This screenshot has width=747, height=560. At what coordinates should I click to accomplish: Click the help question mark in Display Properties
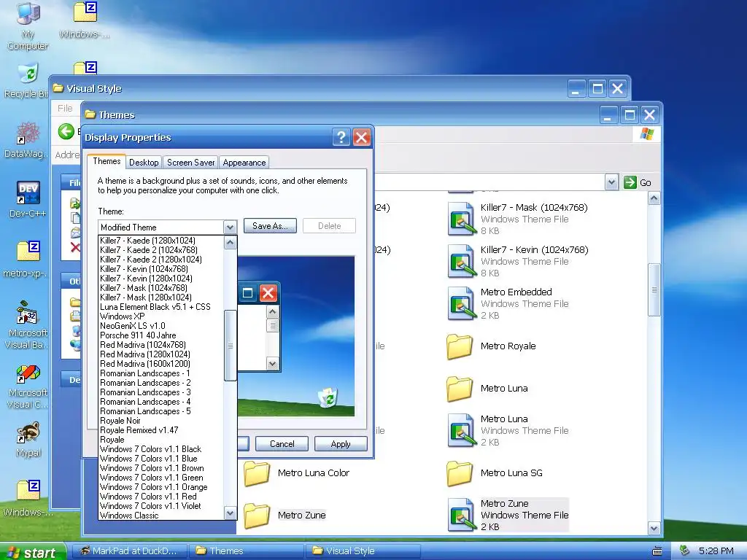coord(341,138)
